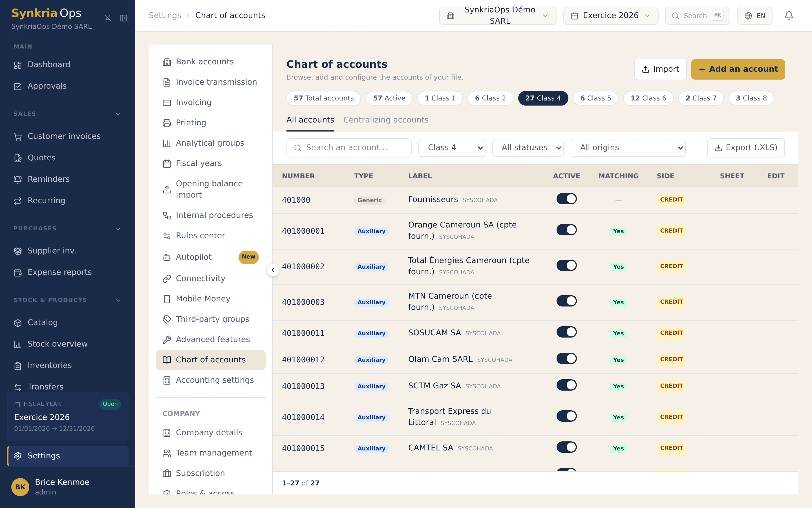
Task: Open Accounting settings menu item
Action: click(x=210, y=380)
